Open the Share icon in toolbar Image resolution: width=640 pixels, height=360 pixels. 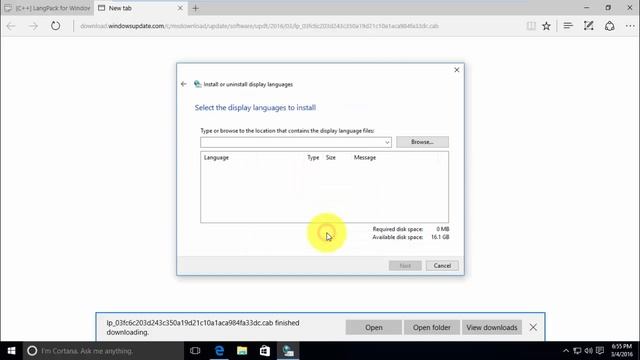[609, 26]
